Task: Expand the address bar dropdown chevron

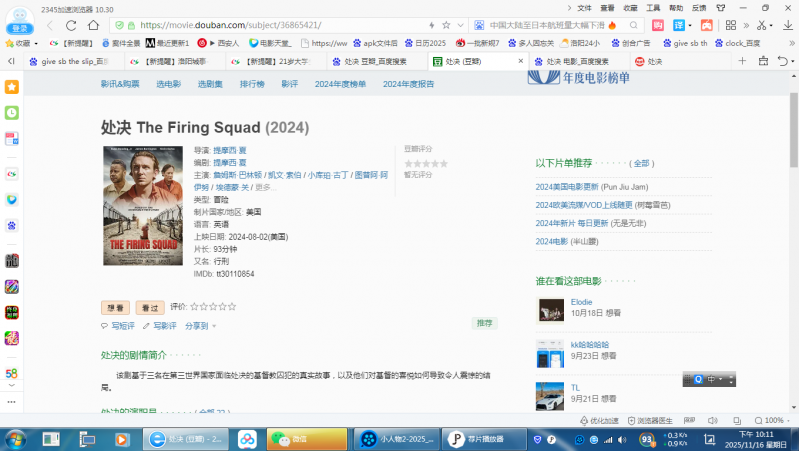Action: point(460,25)
